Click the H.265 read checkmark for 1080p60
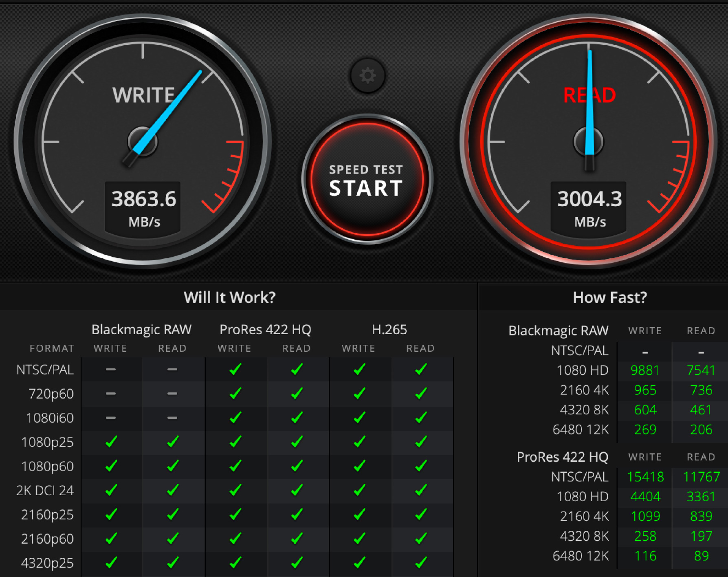 tap(421, 466)
